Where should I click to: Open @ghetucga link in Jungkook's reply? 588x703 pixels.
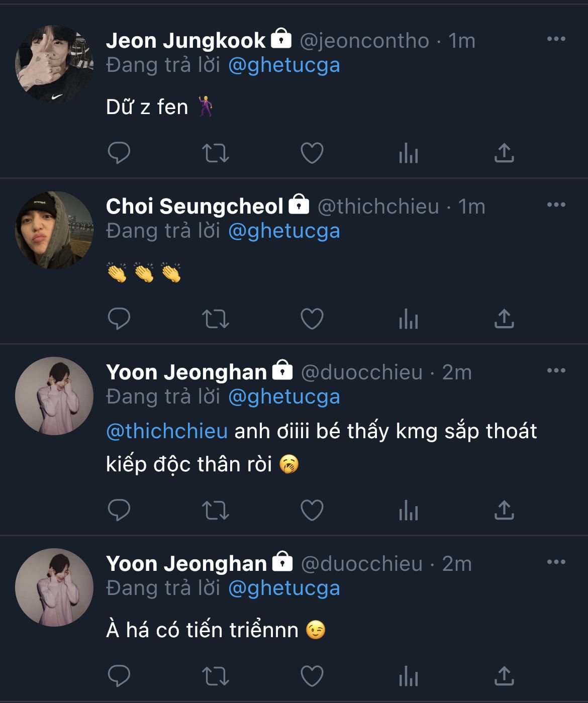click(x=284, y=65)
